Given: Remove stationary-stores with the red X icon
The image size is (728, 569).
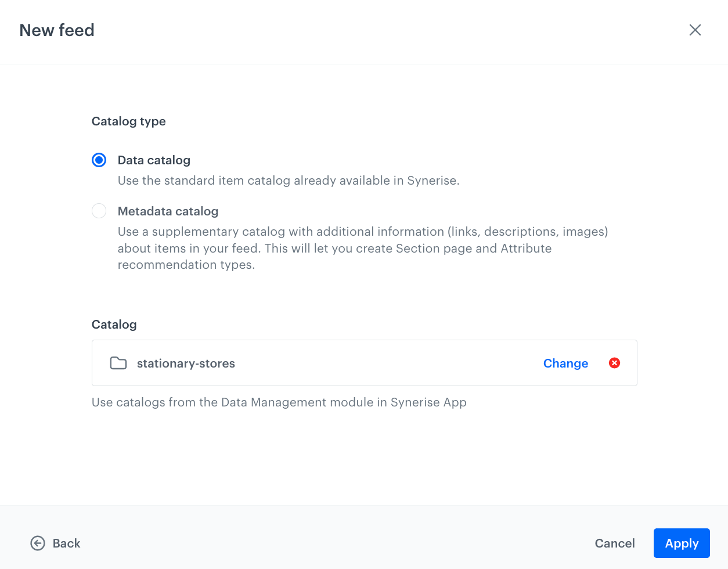Looking at the screenshot, I should [614, 363].
